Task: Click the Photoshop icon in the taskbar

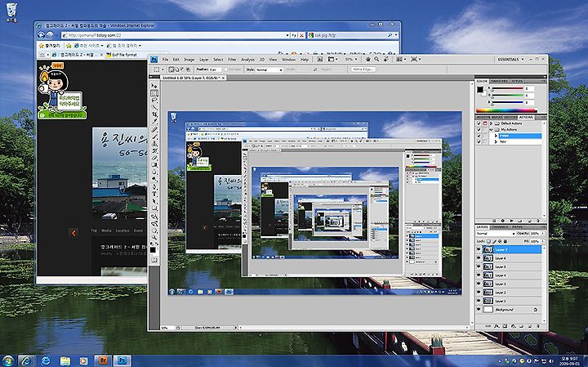Action: pyautogui.click(x=122, y=361)
